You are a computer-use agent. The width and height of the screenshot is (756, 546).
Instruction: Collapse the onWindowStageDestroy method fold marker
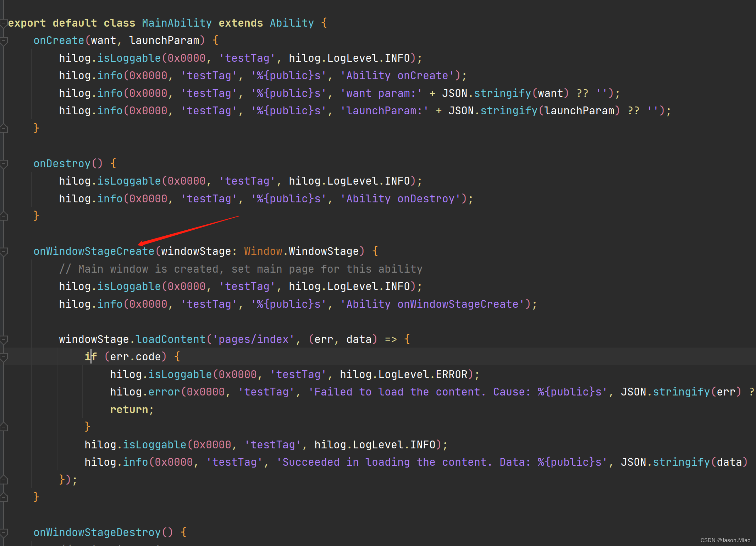pos(4,533)
